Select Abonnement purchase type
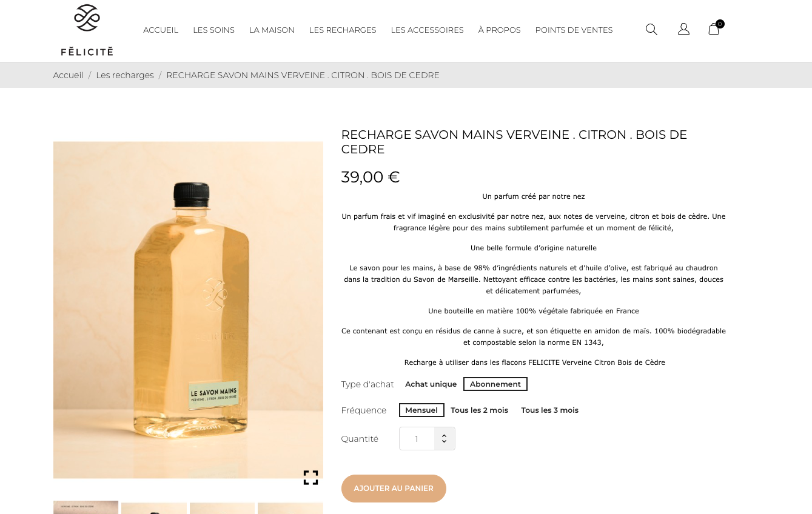The image size is (812, 514). (x=495, y=384)
